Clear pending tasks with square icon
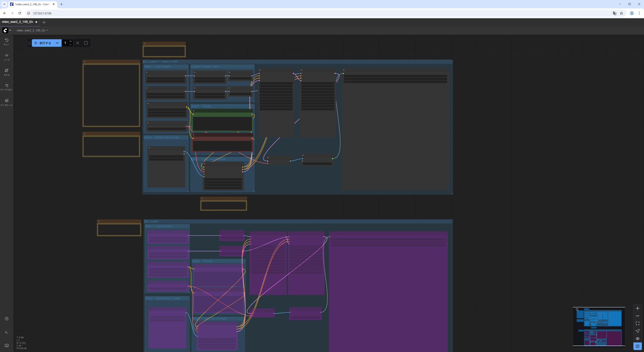This screenshot has width=644, height=352. 86,43
